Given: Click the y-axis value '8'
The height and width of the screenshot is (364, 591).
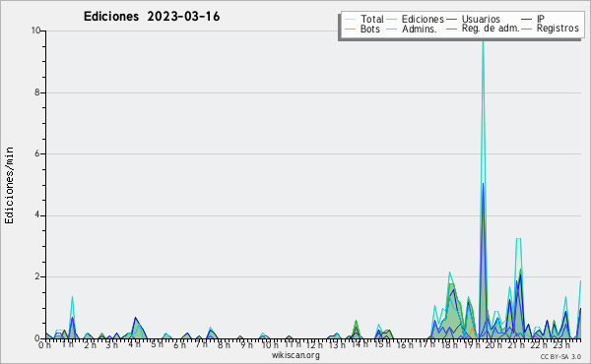Looking at the screenshot, I should point(37,92).
